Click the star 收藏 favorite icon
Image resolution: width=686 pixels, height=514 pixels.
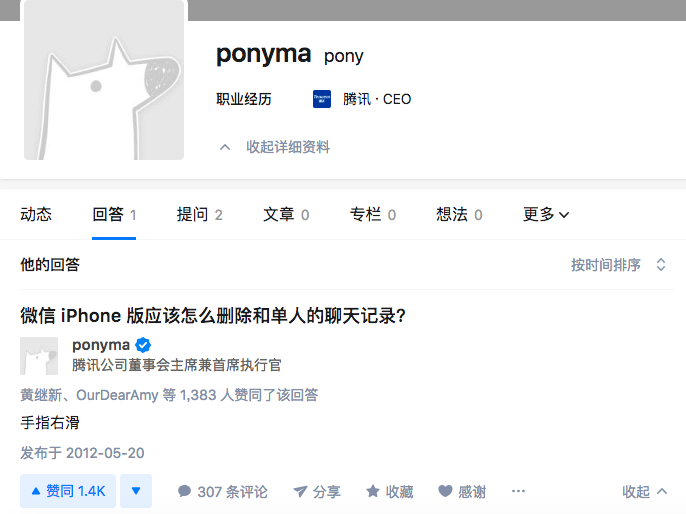click(373, 492)
